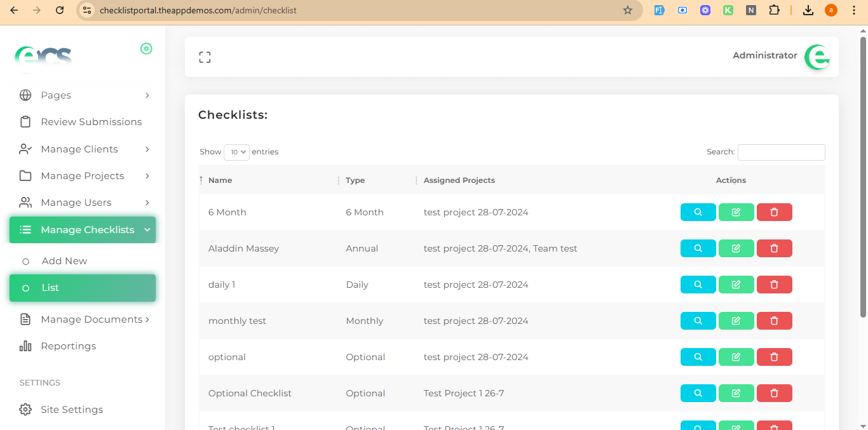
Task: Delete the monthly test checklist row
Action: [774, 321]
